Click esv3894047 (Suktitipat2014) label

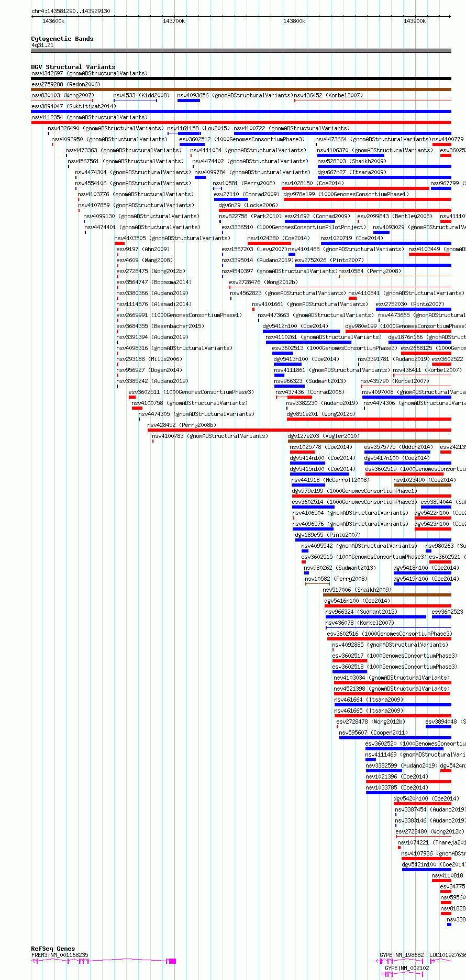tap(74, 106)
